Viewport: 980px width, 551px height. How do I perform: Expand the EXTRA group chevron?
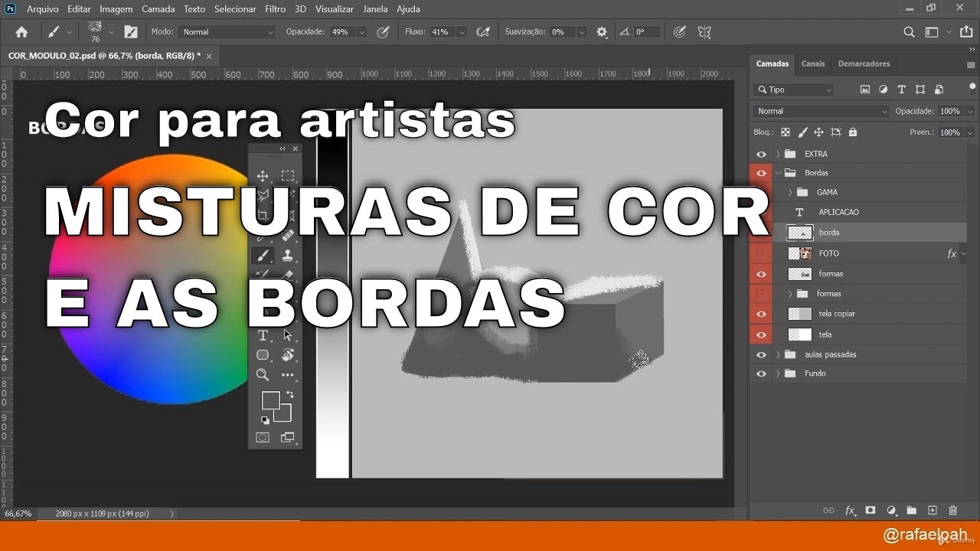tap(778, 154)
